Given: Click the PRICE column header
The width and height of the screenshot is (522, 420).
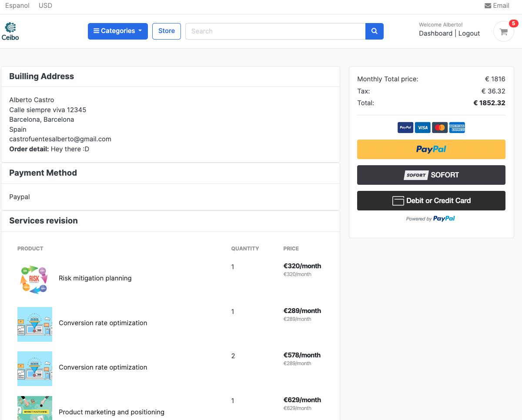Looking at the screenshot, I should (291, 249).
